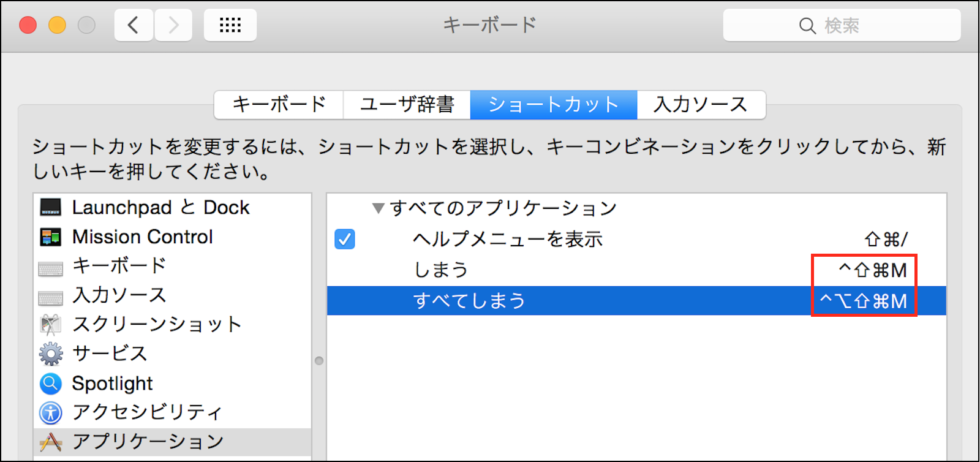Click the ⇧⌘/ key combination

[886, 239]
